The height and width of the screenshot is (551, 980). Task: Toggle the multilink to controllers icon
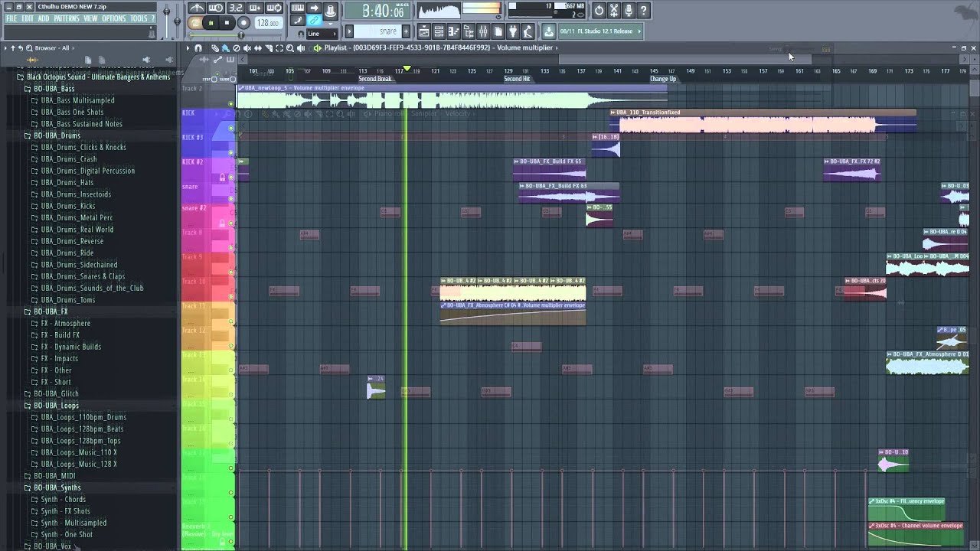pyautogui.click(x=314, y=21)
